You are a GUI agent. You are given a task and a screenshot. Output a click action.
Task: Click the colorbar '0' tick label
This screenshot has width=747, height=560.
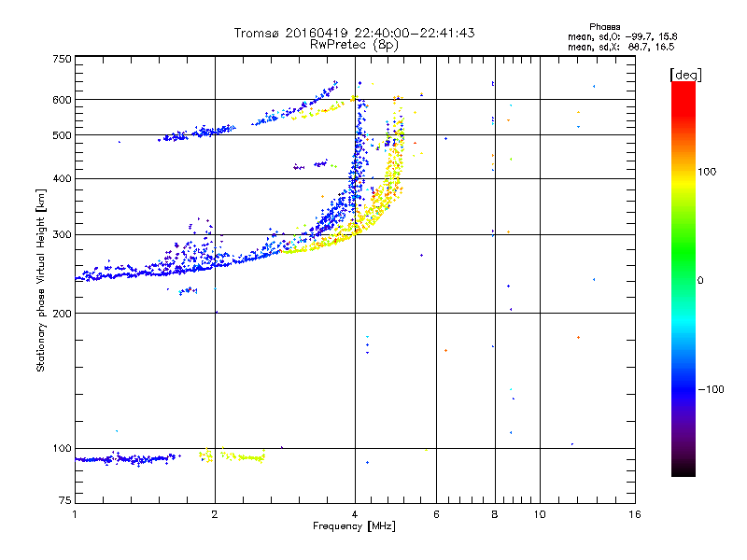(x=700, y=281)
